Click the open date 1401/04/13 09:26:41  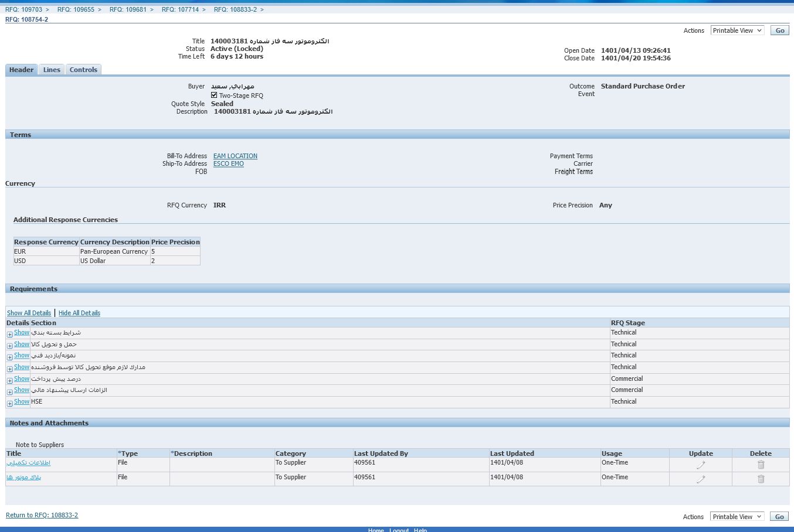(x=636, y=50)
